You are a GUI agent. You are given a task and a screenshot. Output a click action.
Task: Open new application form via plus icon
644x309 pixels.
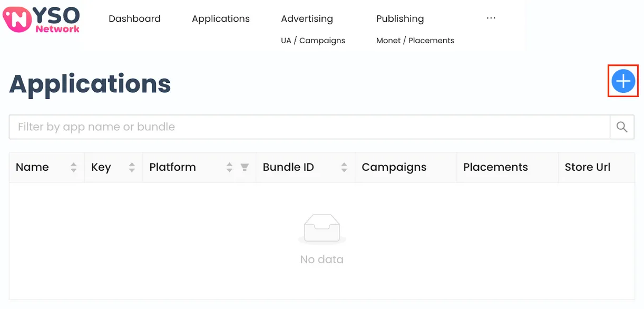[623, 81]
